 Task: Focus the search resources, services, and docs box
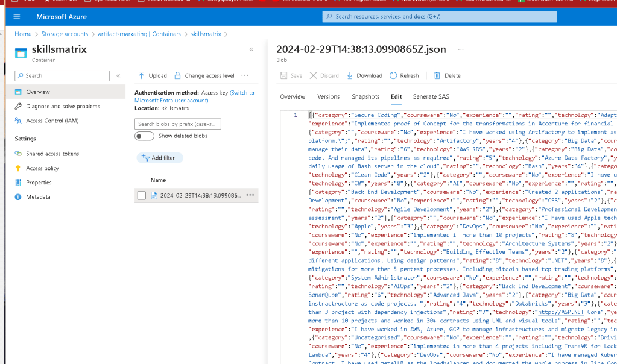click(x=440, y=16)
